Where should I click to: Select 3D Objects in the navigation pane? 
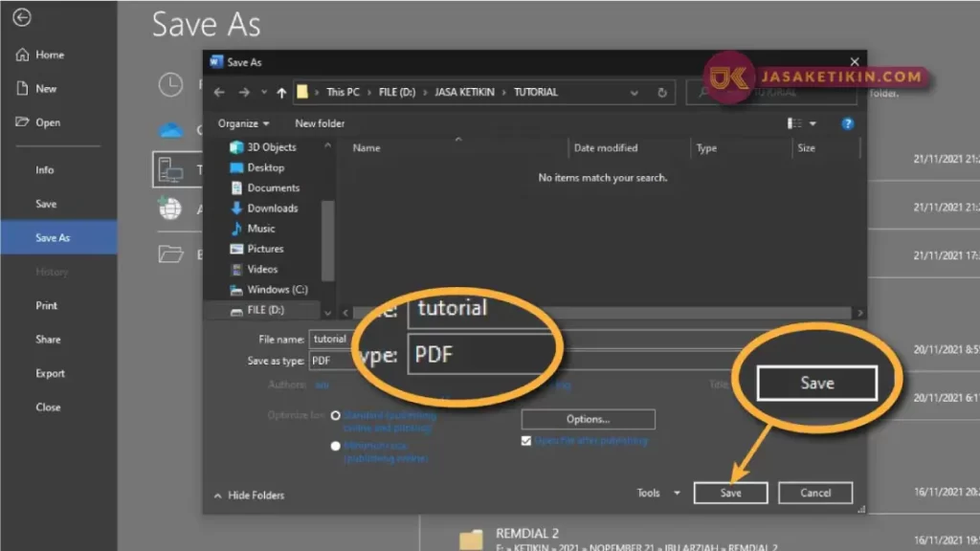[x=263, y=147]
